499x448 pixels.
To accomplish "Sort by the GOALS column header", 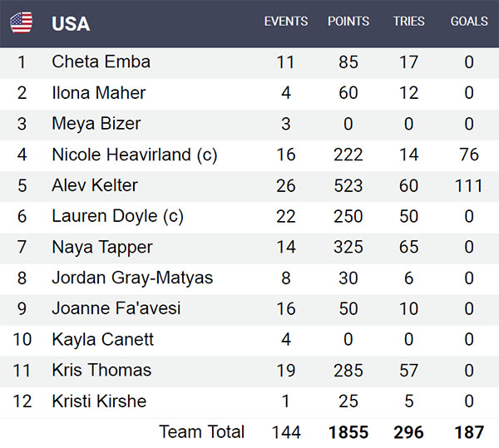I will point(469,22).
